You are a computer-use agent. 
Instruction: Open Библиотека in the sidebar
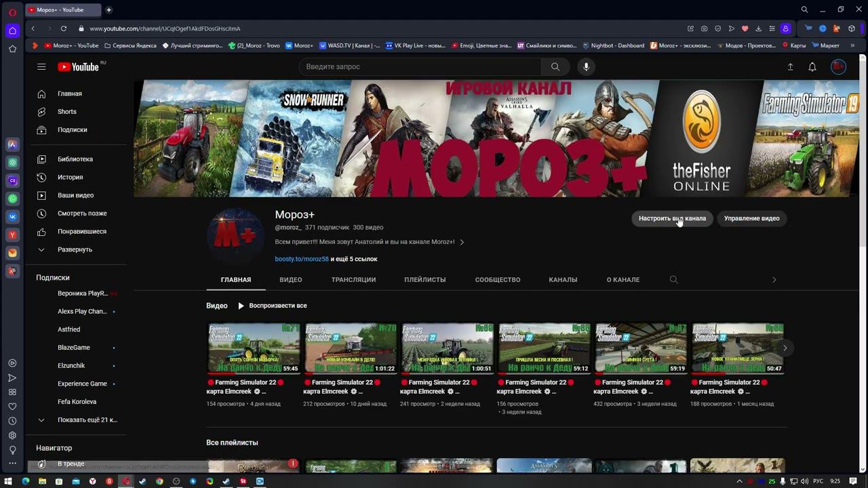click(x=75, y=159)
